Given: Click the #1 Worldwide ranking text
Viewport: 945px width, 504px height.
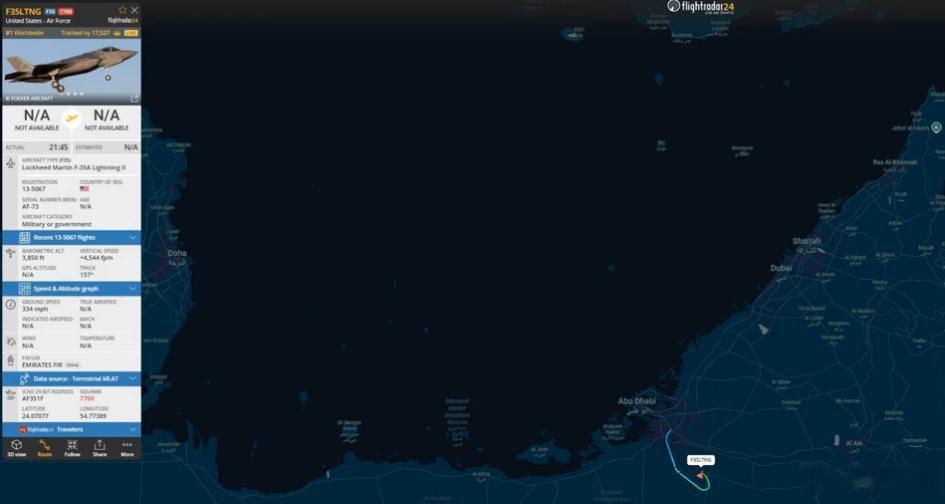Looking at the screenshot, I should point(25,33).
